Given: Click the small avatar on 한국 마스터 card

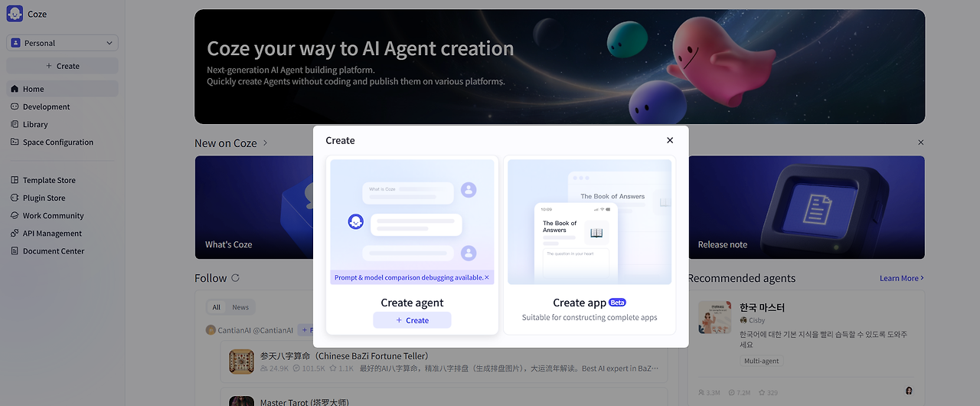Looking at the screenshot, I should (x=909, y=391).
